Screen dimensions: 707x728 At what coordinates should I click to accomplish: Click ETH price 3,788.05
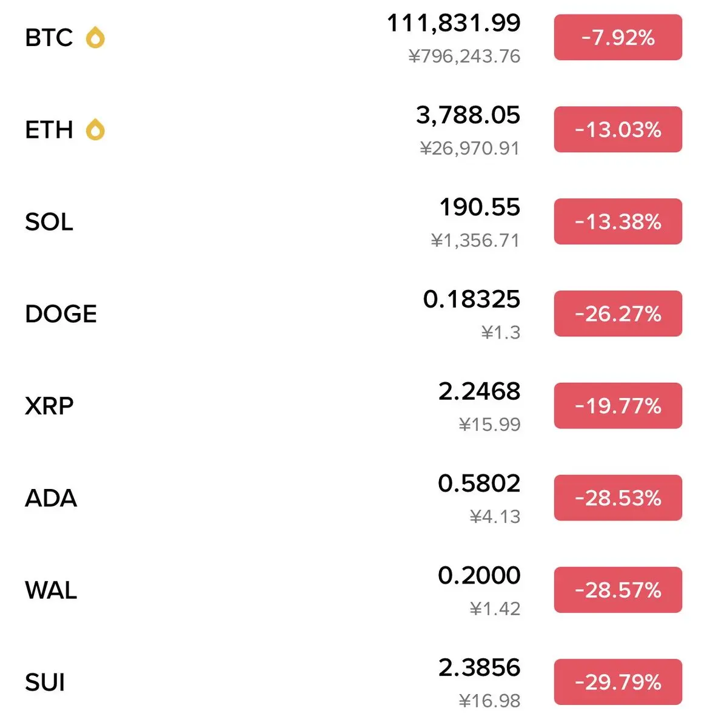[x=467, y=115]
